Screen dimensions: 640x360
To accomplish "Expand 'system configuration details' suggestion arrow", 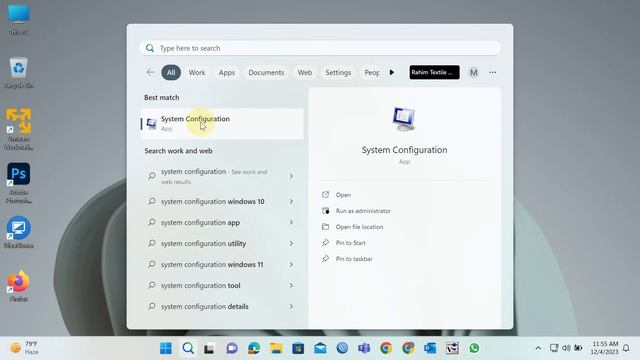I will point(291,306).
